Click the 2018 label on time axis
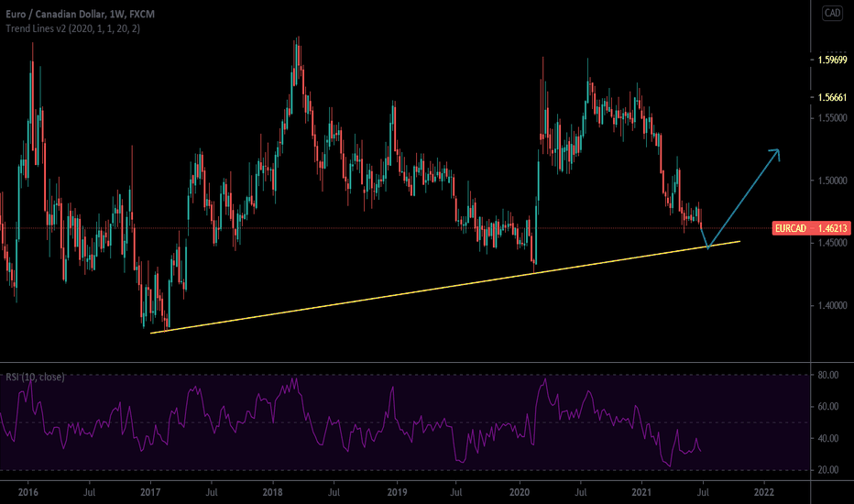This screenshot has width=854, height=504. point(272,493)
